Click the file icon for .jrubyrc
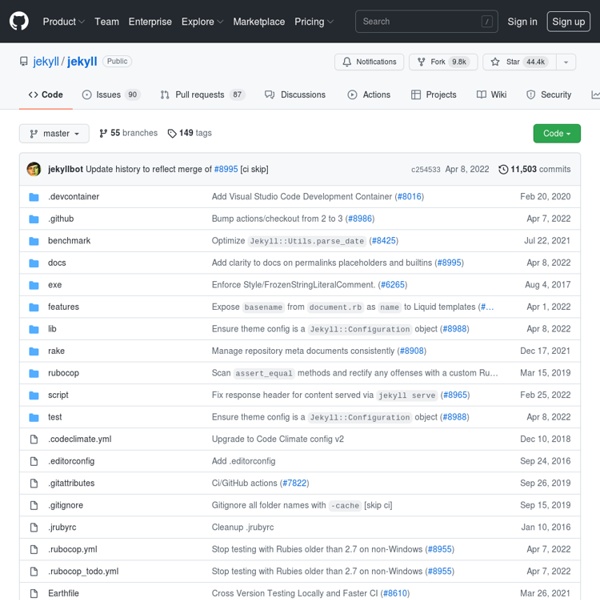The height and width of the screenshot is (600, 600). [34, 528]
